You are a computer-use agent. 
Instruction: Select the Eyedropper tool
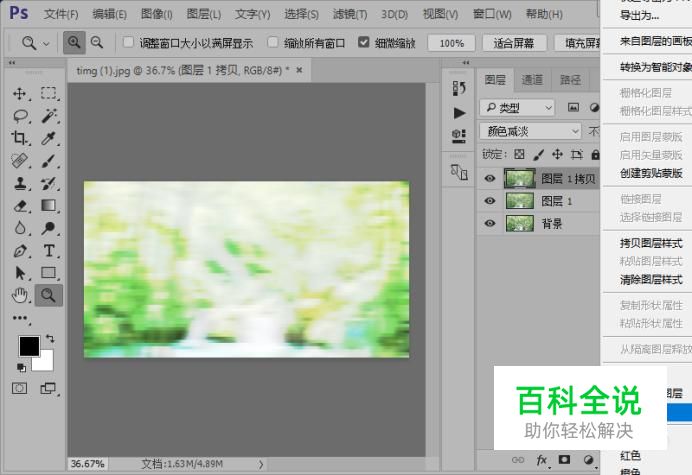pyautogui.click(x=49, y=138)
